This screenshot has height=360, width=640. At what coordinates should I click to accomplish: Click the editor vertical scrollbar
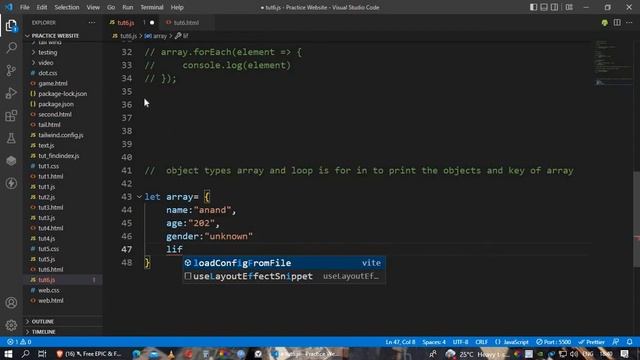pos(636,219)
